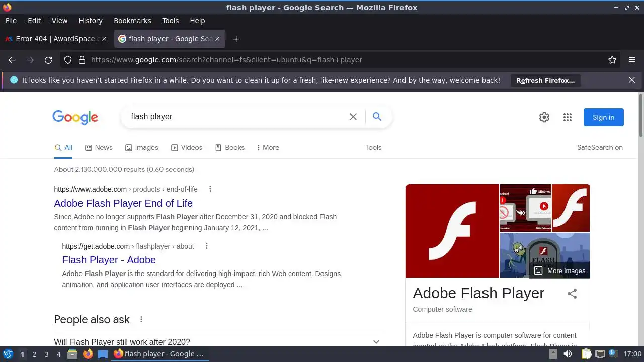Viewport: 644px width, 362px height.
Task: Click the Refresh Firefox… button
Action: coord(545,80)
